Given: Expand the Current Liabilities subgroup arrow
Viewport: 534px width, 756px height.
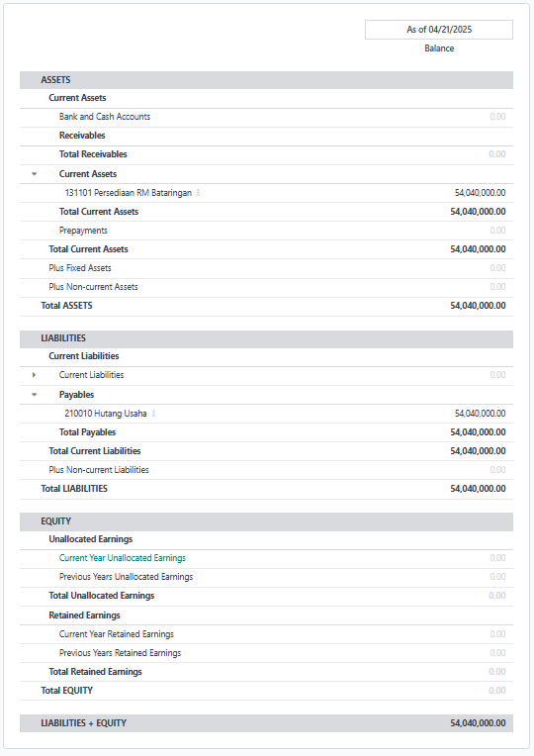Looking at the screenshot, I should coord(34,375).
